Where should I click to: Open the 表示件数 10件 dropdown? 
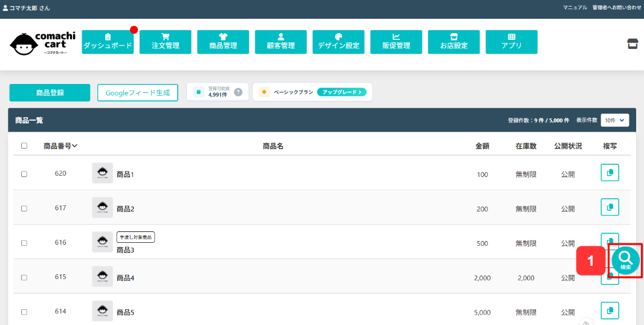(x=615, y=120)
